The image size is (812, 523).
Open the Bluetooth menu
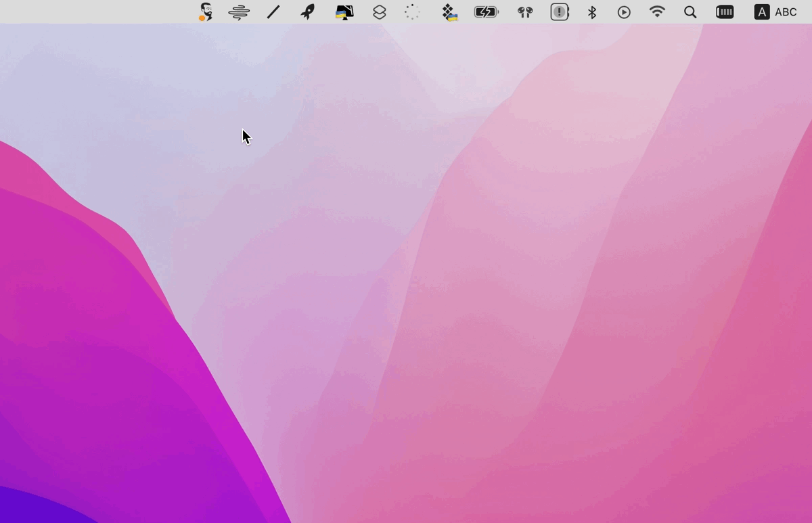[x=592, y=12]
